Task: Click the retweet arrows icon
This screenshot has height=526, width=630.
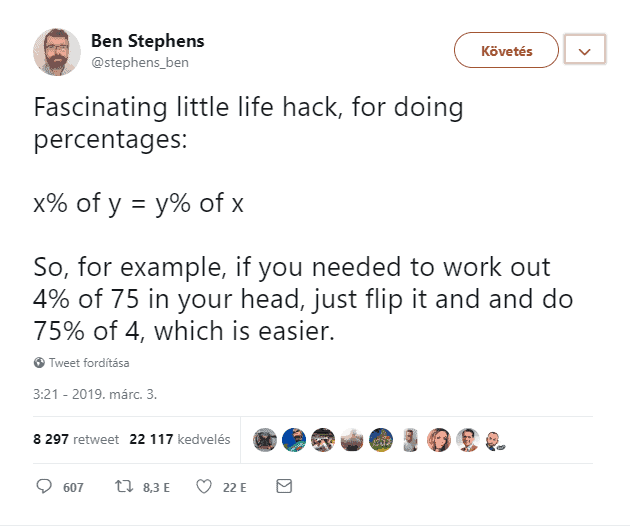Action: [124, 487]
